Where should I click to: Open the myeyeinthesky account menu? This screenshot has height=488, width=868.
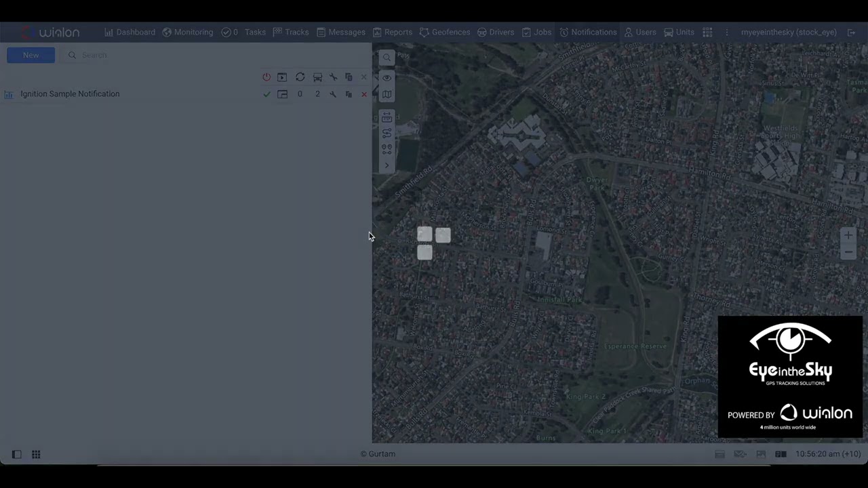click(x=789, y=32)
